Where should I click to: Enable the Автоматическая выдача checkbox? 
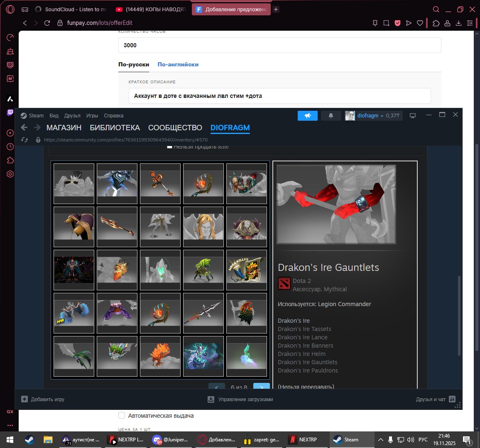[x=122, y=415]
